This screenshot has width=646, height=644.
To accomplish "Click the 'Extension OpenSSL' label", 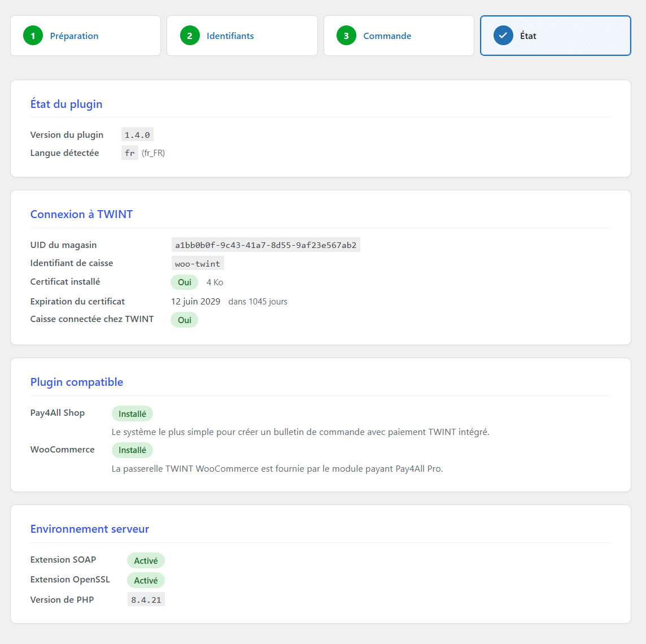I will [x=70, y=579].
